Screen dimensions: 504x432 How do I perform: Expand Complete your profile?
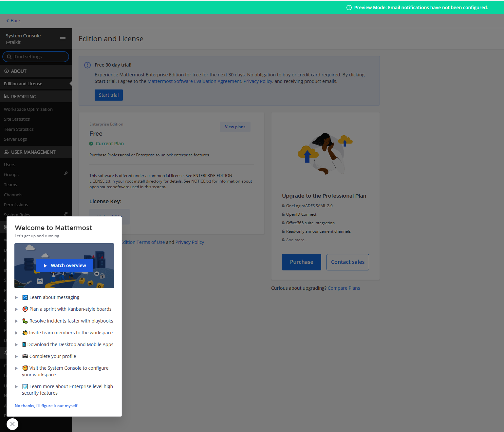pos(16,356)
